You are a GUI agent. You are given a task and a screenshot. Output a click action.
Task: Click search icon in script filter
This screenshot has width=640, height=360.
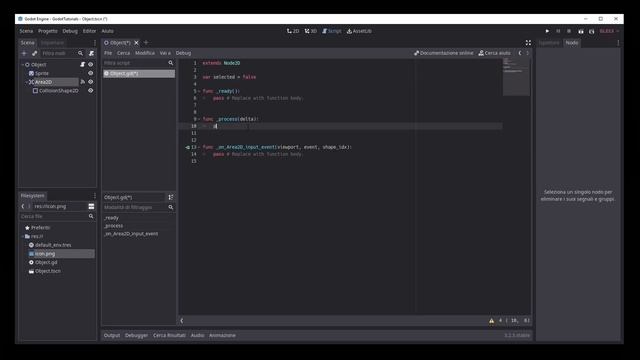(x=171, y=63)
